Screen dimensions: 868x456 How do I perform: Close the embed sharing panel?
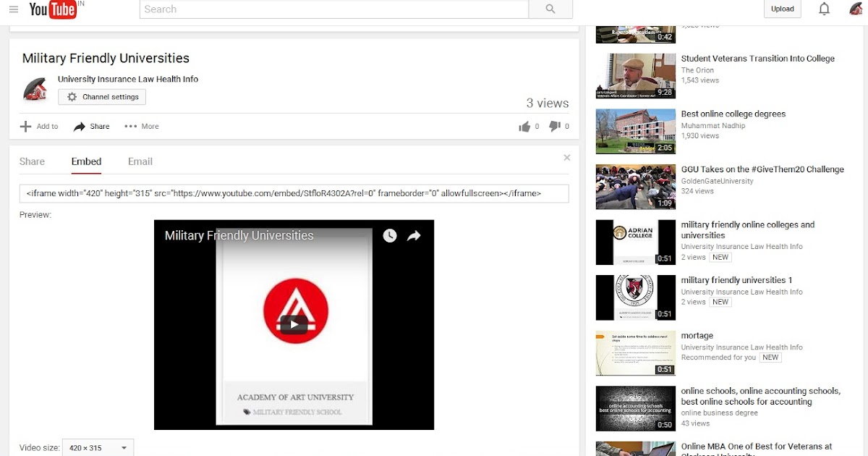[x=567, y=157]
